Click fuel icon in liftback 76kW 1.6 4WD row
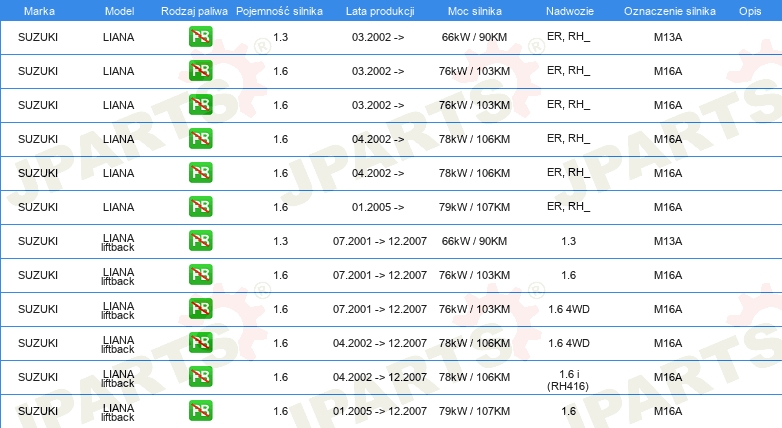The height and width of the screenshot is (428, 782). [200, 308]
